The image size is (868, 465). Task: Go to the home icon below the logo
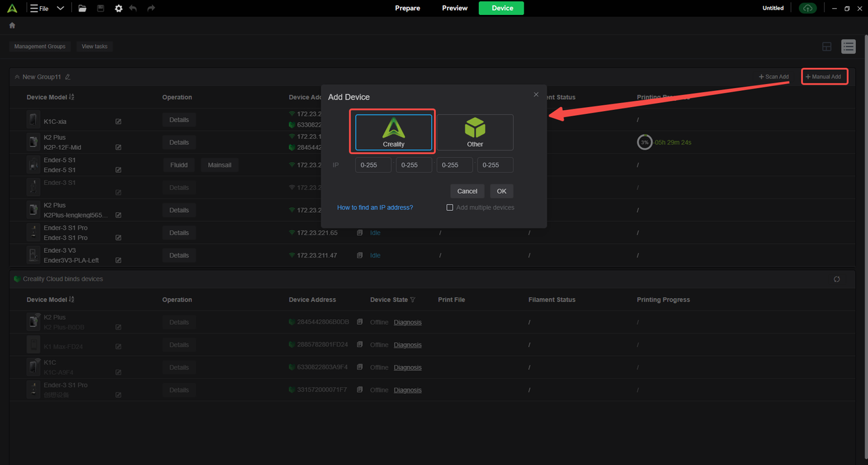click(12, 25)
